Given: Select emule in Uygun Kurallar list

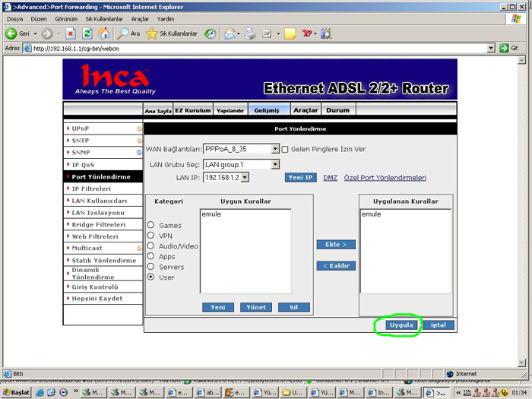Looking at the screenshot, I should tap(211, 214).
